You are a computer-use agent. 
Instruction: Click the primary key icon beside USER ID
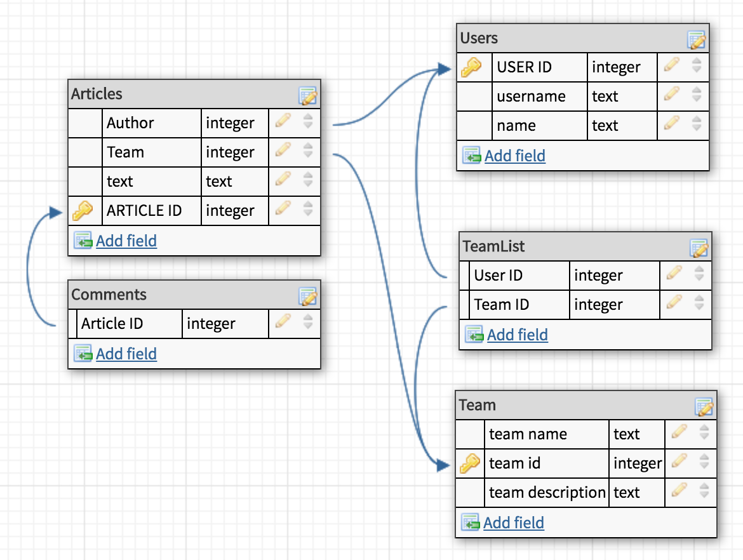pyautogui.click(x=471, y=67)
